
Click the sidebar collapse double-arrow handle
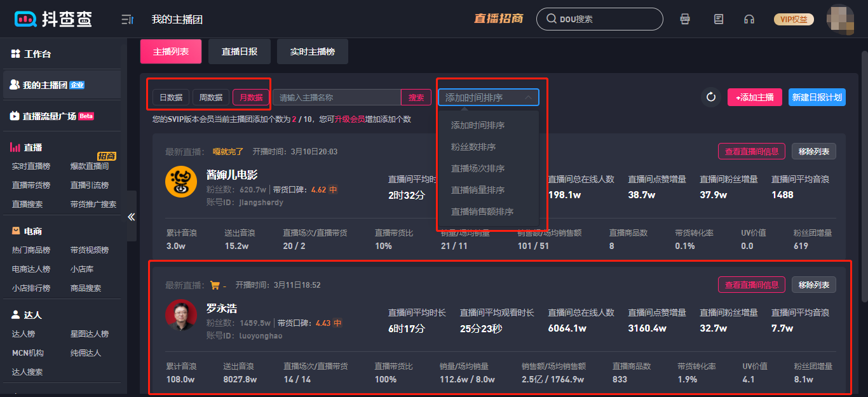[x=132, y=217]
